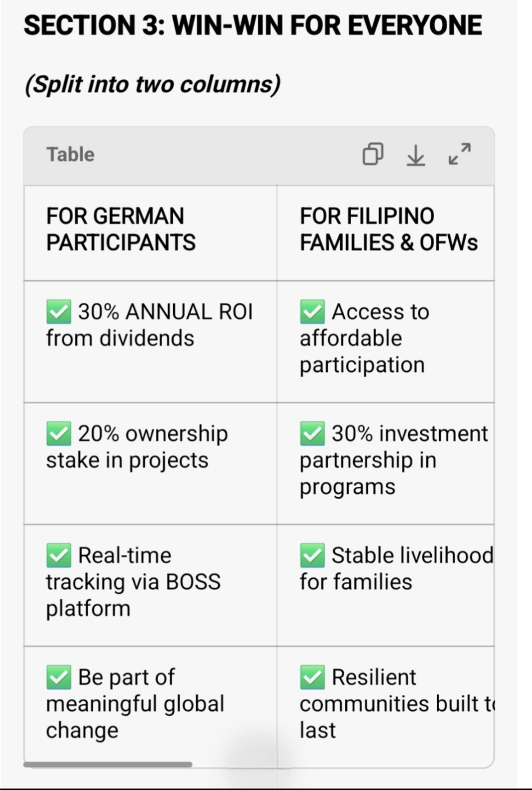
Task: Click the checkmark beside Resilient communities
Action: (312, 677)
